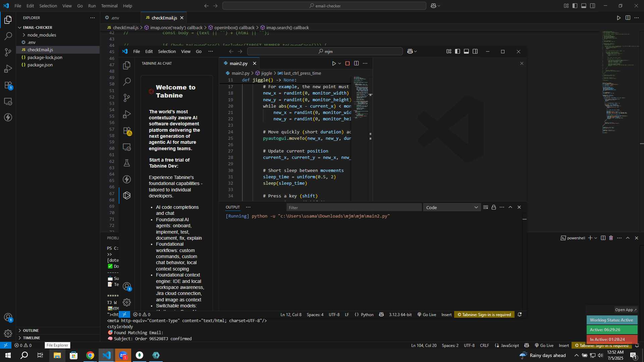
Task: Open Search icon in front mjm window
Action: [x=127, y=81]
